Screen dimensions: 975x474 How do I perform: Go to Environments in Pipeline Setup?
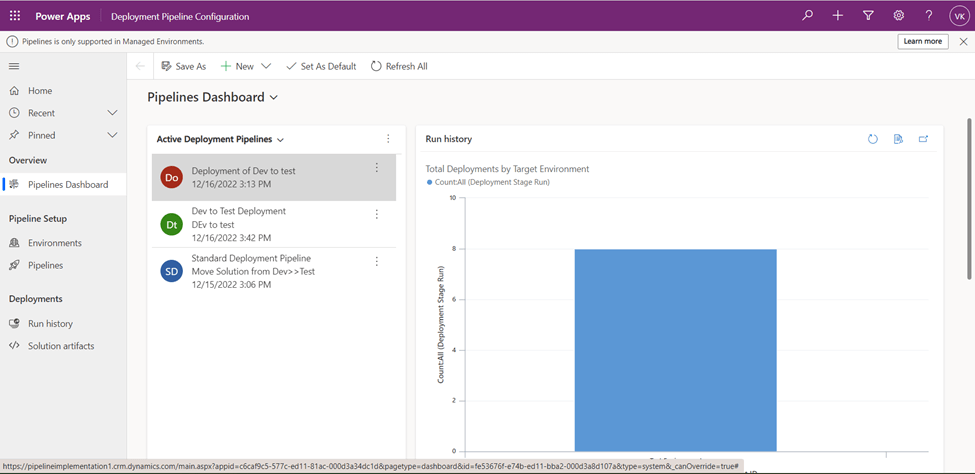55,243
